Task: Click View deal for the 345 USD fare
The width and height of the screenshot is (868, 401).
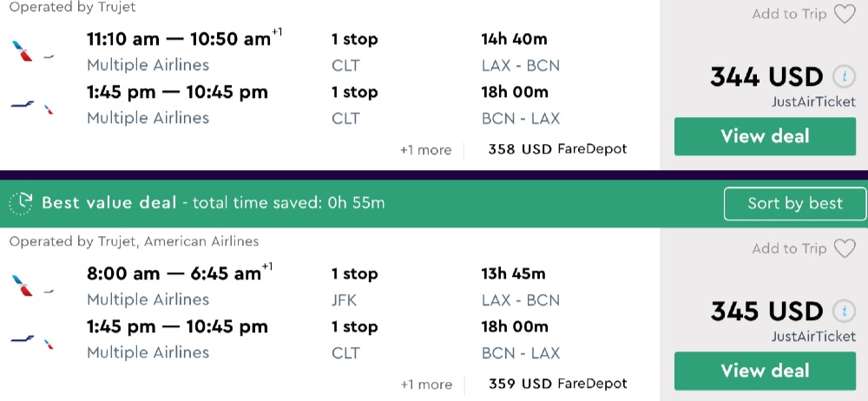Action: coord(765,371)
